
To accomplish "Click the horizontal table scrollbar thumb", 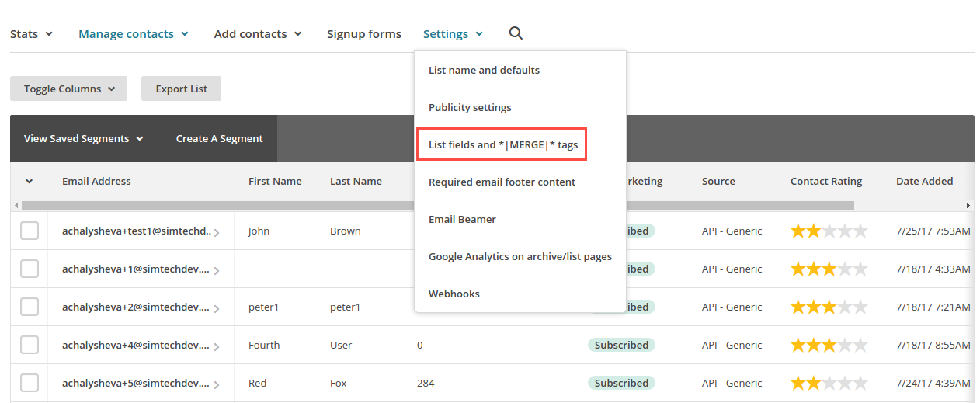I will (438, 205).
